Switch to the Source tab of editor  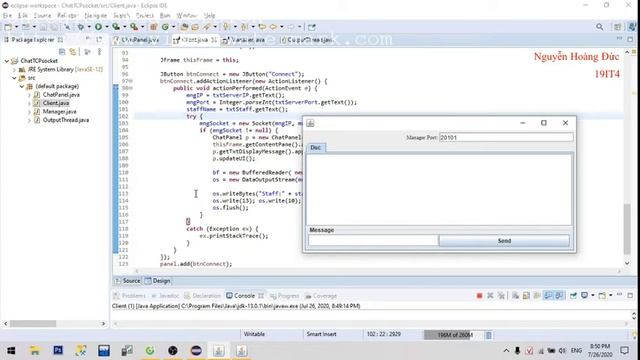[128, 281]
